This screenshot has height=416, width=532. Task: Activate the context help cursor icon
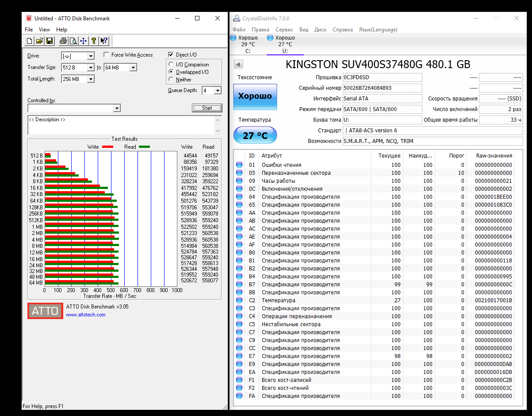coord(104,41)
